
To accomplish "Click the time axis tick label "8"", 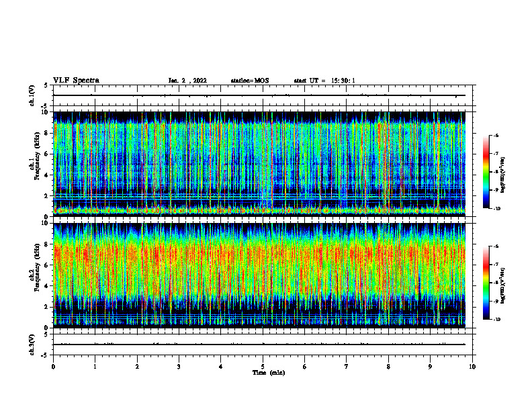I will [388, 367].
